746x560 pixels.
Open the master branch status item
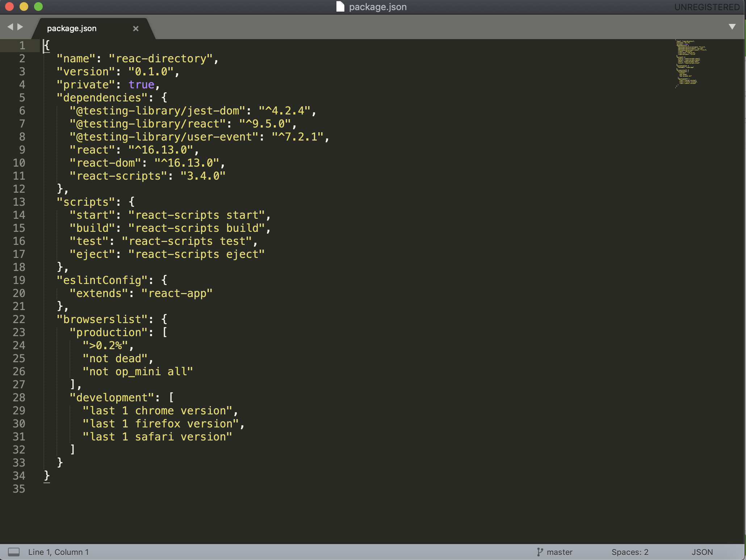click(x=559, y=552)
